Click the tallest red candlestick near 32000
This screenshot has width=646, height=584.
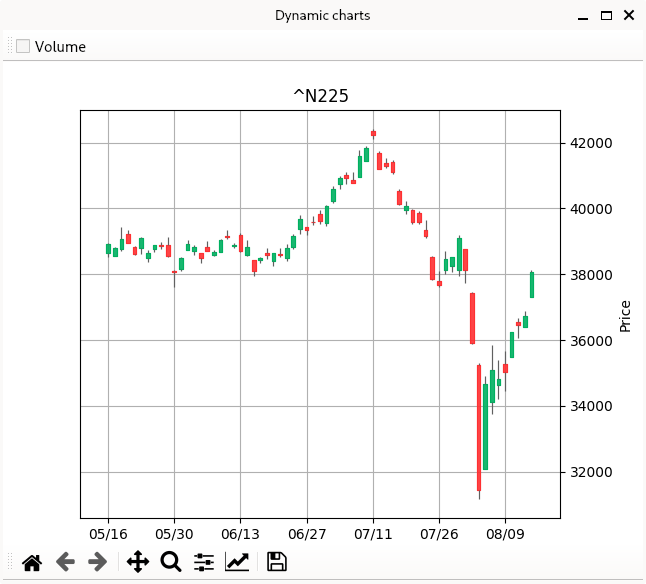[x=479, y=427]
